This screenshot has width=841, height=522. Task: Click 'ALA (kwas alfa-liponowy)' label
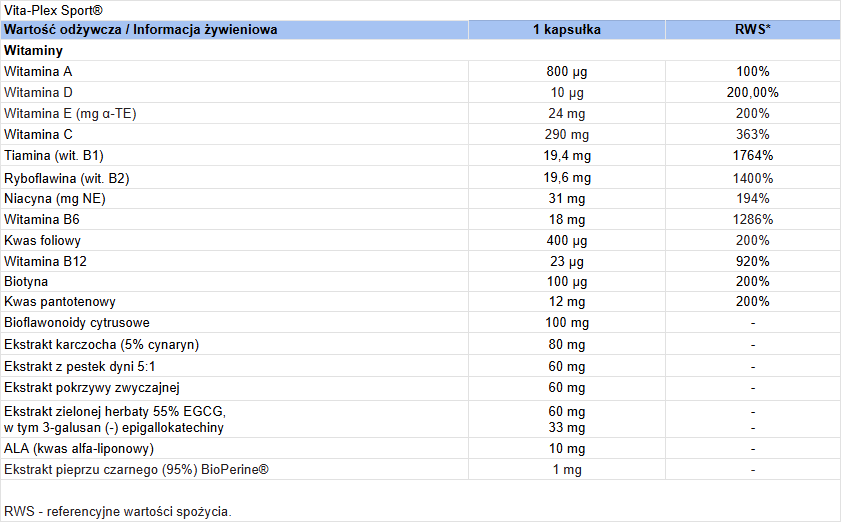pyautogui.click(x=79, y=449)
